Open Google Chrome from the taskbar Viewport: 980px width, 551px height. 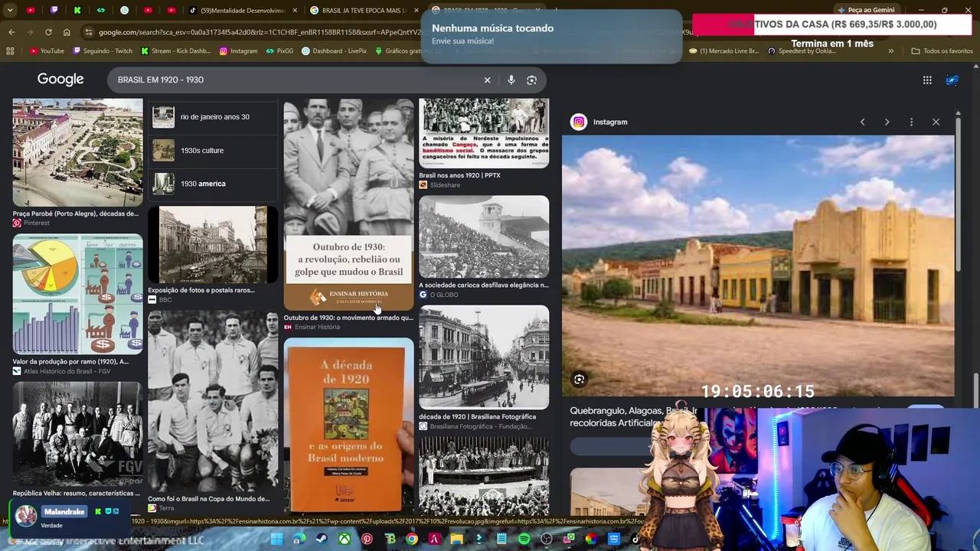(x=412, y=540)
